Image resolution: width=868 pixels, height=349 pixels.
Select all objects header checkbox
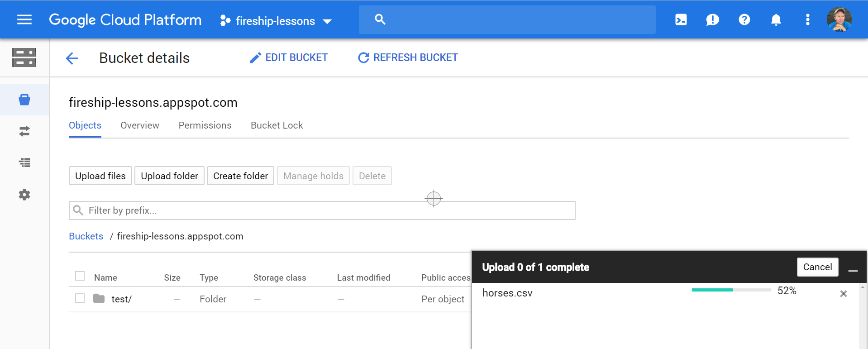point(80,276)
